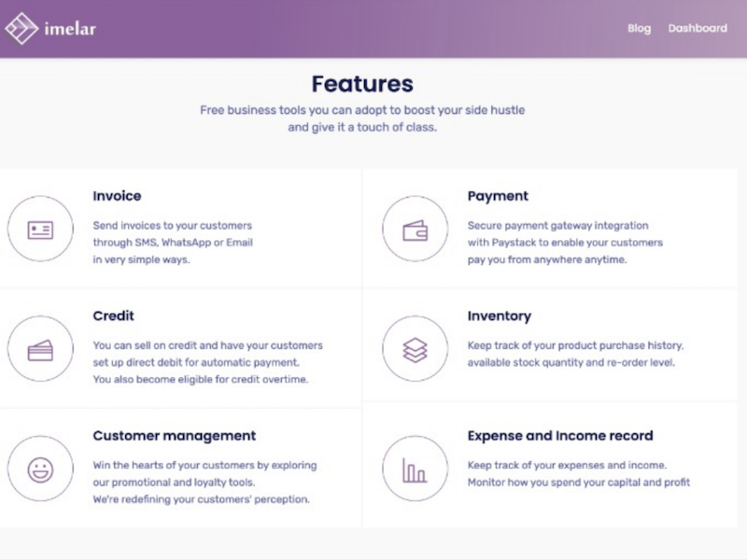Click the Customer management heading
747x560 pixels.
174,436
